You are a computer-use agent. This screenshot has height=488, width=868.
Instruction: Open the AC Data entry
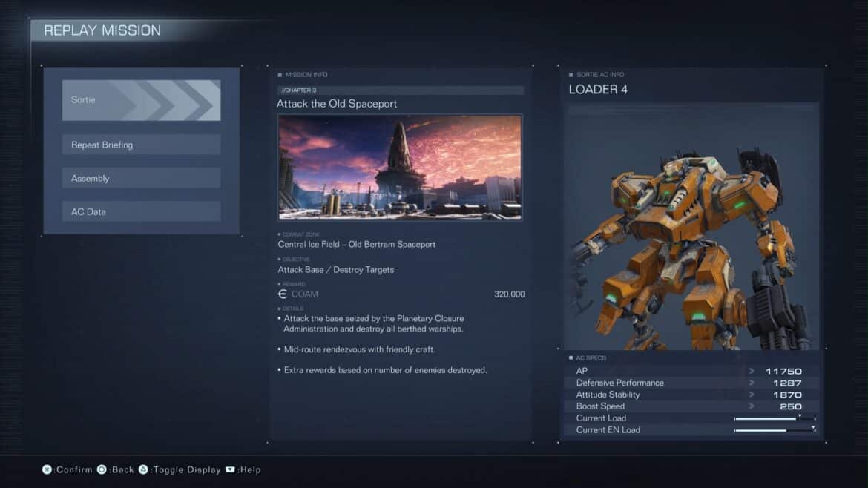click(141, 211)
